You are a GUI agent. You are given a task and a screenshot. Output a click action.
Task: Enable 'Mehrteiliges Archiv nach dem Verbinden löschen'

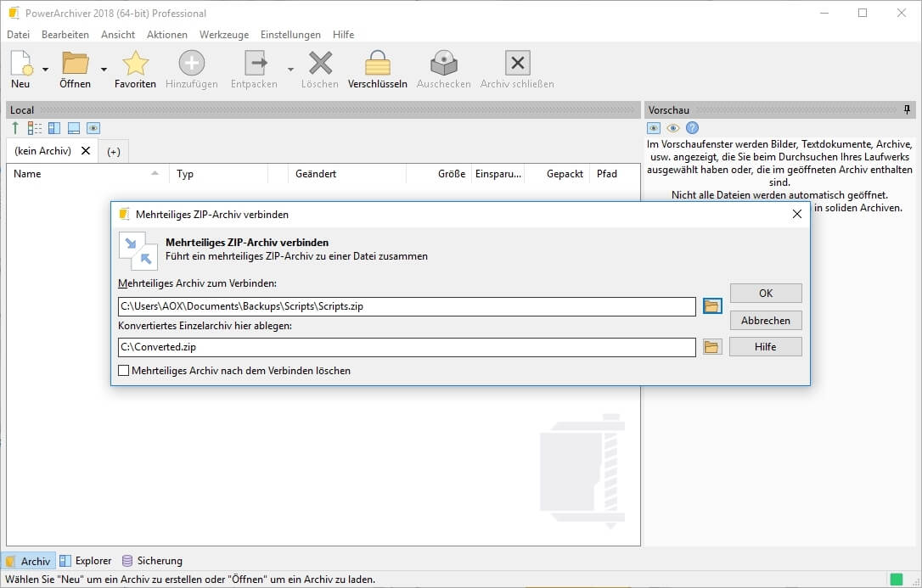pyautogui.click(x=124, y=371)
